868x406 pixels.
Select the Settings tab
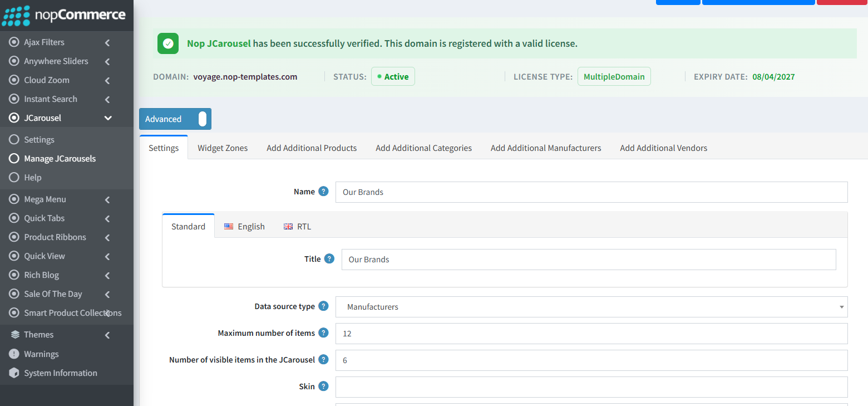click(164, 148)
